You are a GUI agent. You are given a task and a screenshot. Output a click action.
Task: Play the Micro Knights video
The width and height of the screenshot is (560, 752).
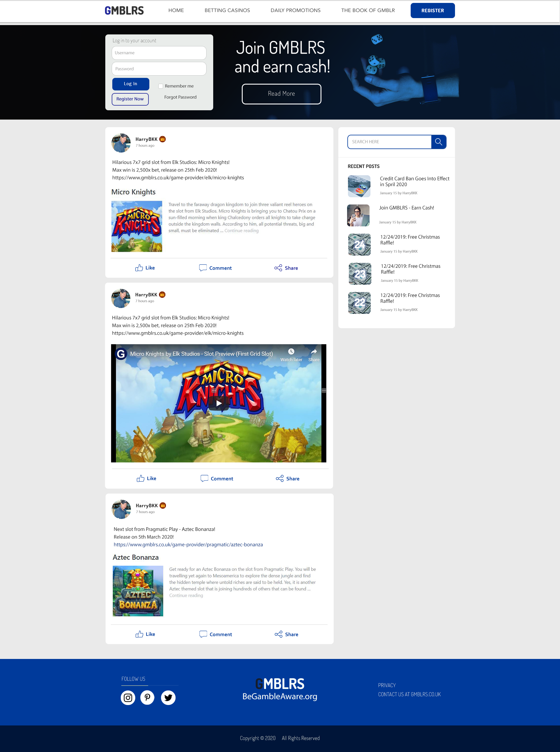point(219,403)
